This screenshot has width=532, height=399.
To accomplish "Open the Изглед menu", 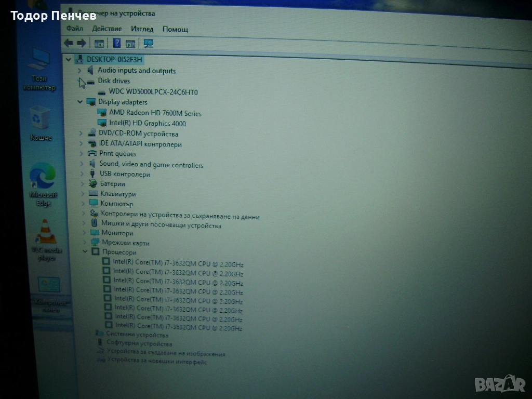I will pos(142,29).
